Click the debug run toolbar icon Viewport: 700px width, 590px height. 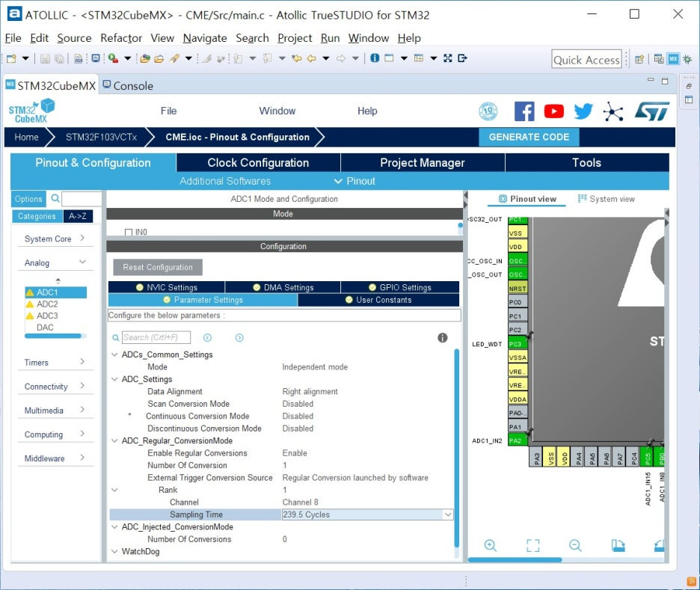[114, 58]
